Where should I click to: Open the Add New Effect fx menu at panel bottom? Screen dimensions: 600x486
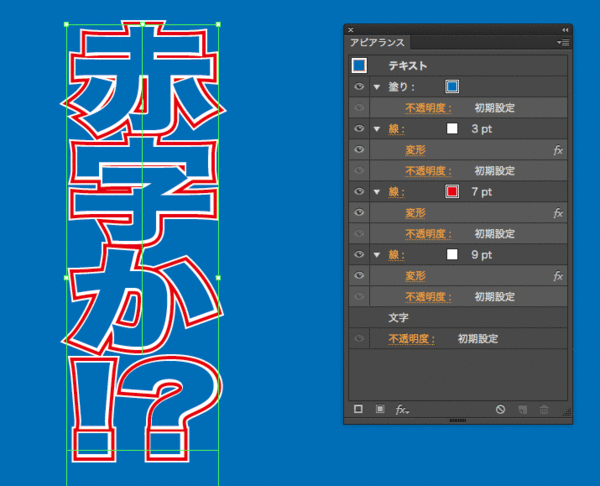[402, 410]
